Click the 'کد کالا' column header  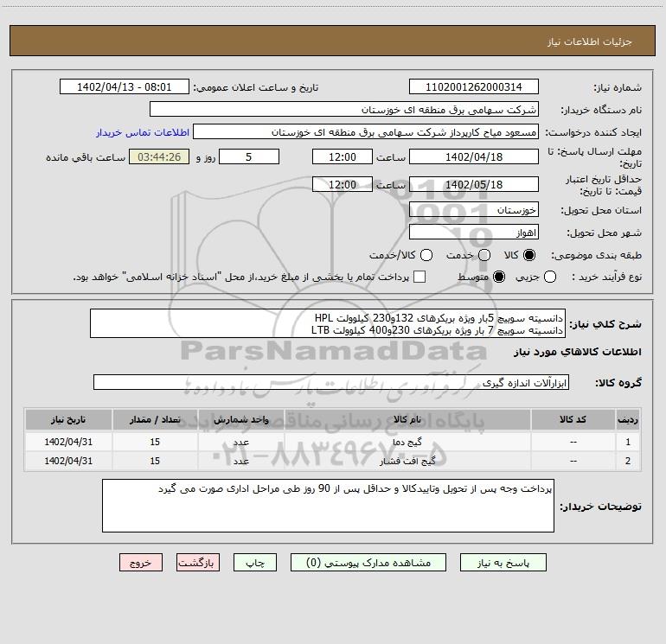573,419
